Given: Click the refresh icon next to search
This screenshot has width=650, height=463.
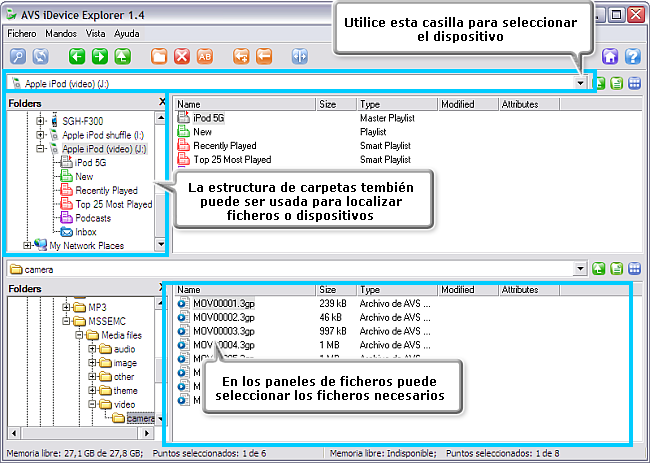Looking at the screenshot, I should [41, 56].
